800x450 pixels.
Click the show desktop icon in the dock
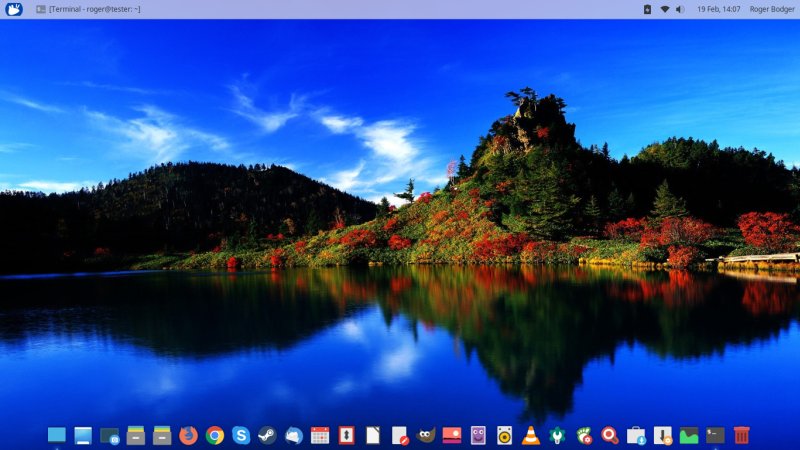[x=57, y=435]
